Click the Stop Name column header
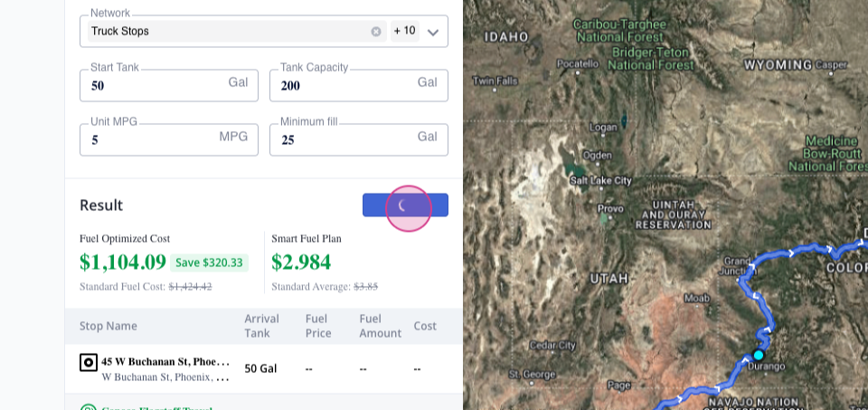Screen dimensions: 868x410 pos(108,326)
